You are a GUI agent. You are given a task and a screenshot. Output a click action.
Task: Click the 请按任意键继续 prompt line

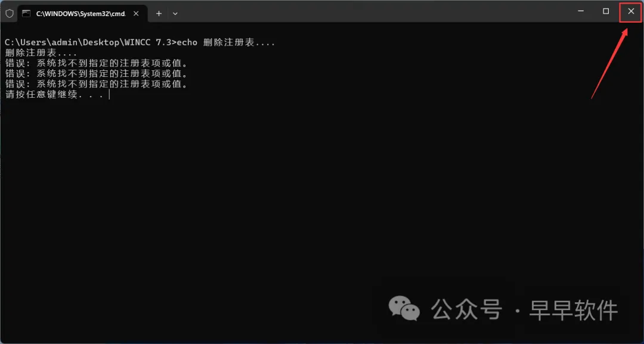tap(54, 95)
